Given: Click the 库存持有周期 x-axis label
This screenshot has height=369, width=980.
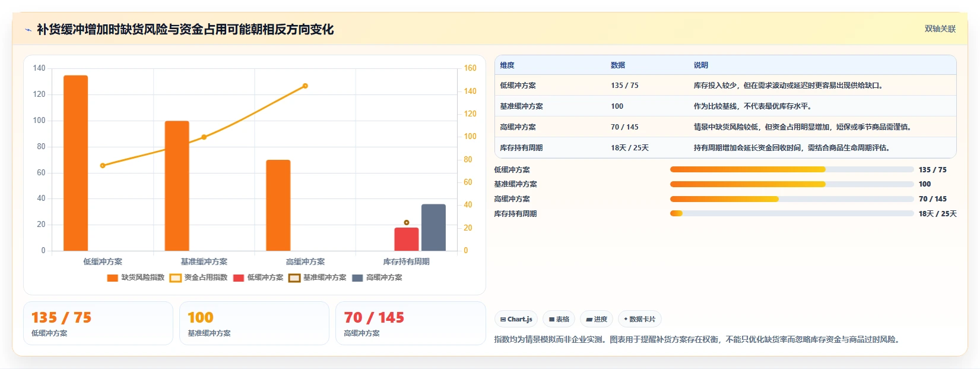Looking at the screenshot, I should coord(407,261).
